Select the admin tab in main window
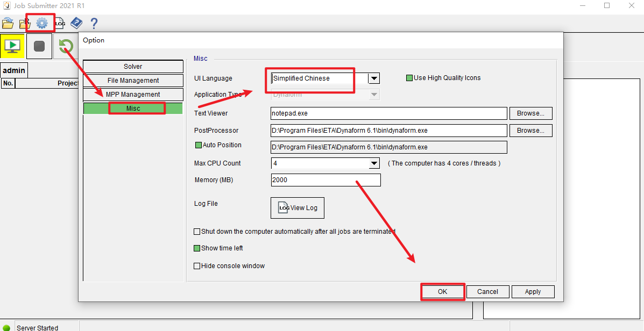This screenshot has width=644, height=331. (15, 70)
